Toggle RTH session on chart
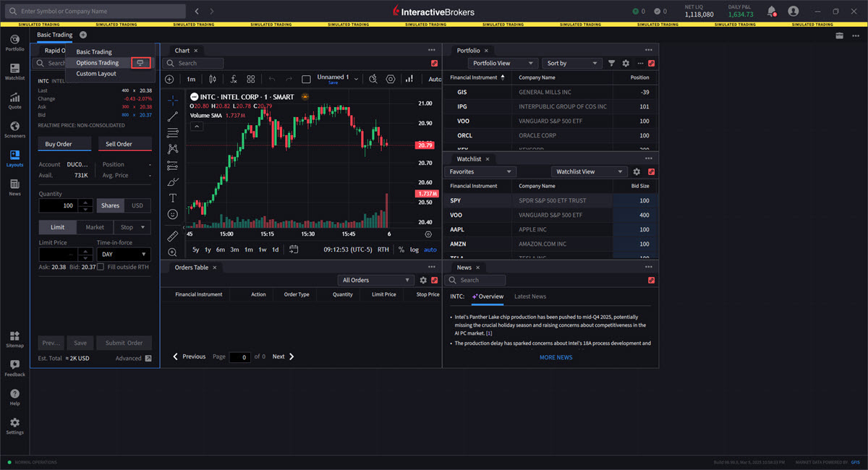 (x=383, y=249)
